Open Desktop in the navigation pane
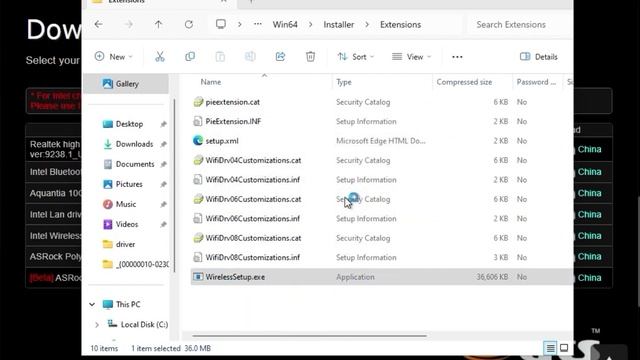The width and height of the screenshot is (640, 360). tap(129, 124)
